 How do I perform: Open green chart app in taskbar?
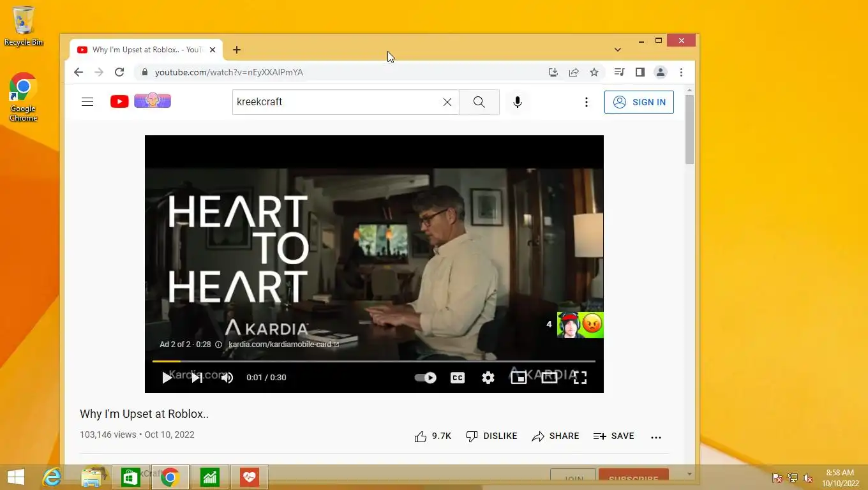click(210, 477)
